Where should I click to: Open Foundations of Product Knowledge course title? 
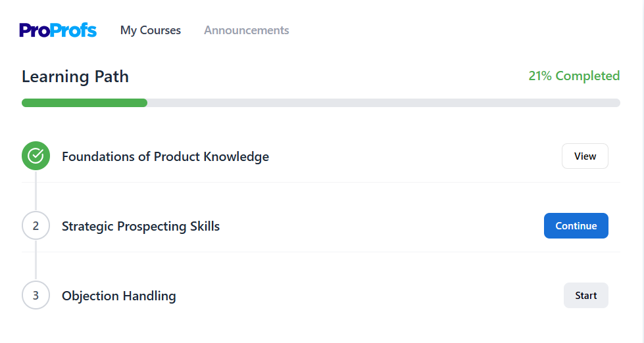click(x=165, y=156)
